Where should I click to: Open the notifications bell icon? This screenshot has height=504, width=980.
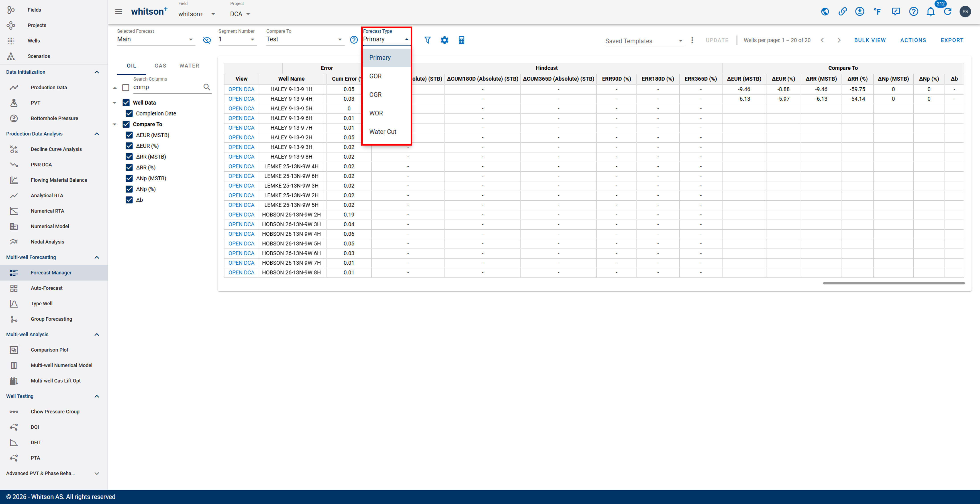point(931,11)
